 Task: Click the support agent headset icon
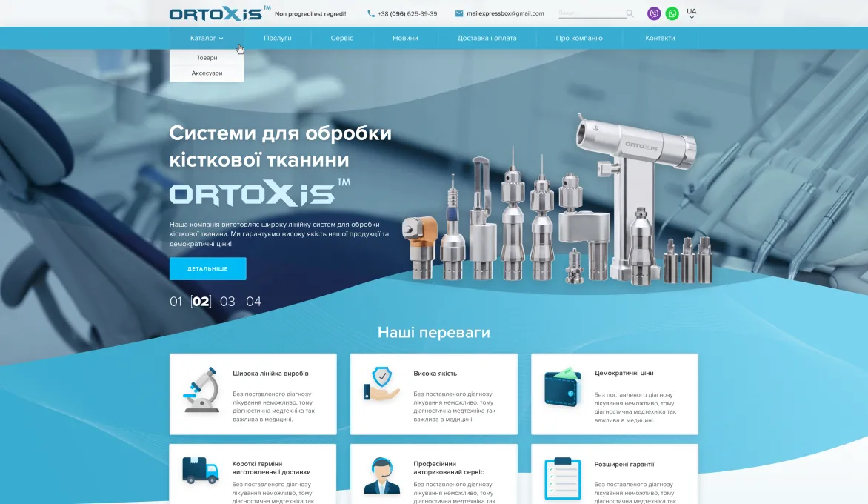[x=382, y=475]
